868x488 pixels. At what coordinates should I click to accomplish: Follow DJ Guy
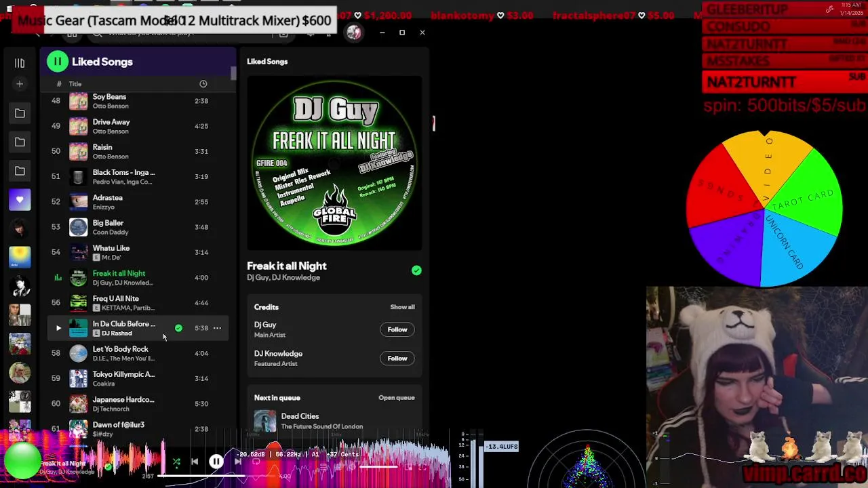tap(397, 329)
